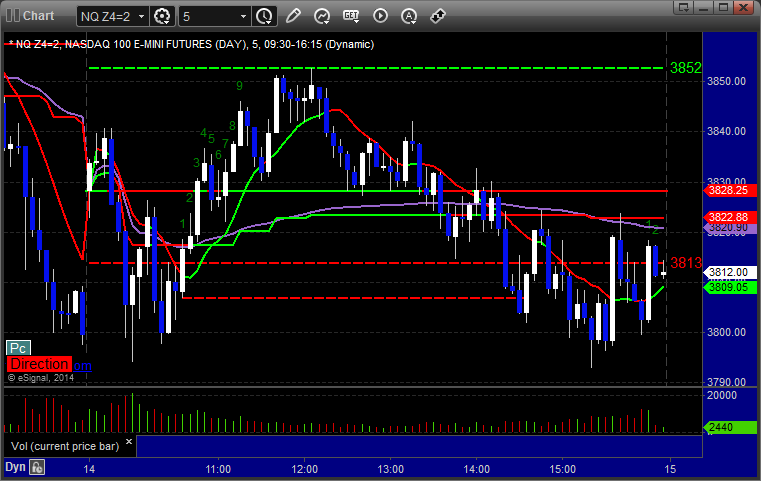The height and width of the screenshot is (481, 761).
Task: Open the circled A icon menu
Action: coord(409,16)
